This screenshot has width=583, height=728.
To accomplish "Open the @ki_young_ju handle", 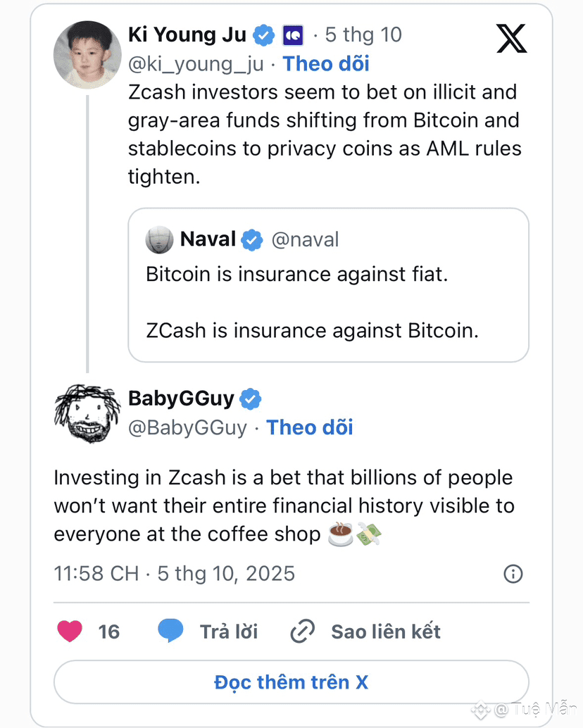I will 196,63.
